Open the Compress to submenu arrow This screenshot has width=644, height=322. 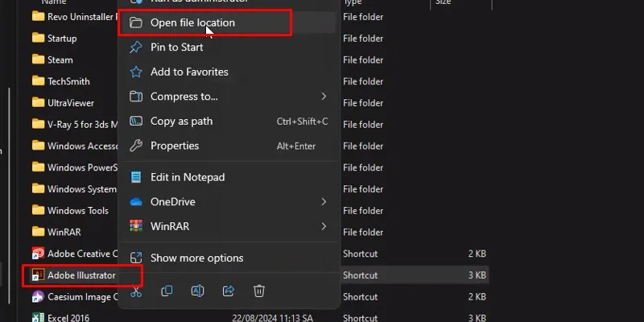[324, 97]
